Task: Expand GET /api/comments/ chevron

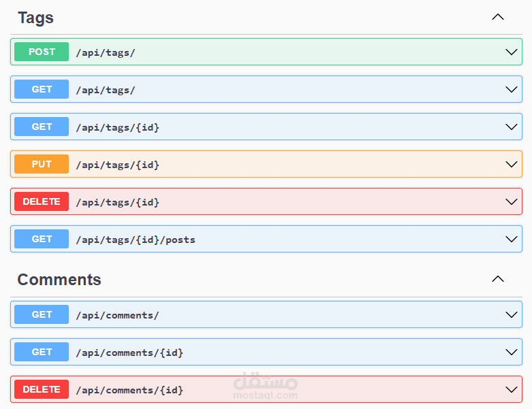Action: [x=512, y=314]
